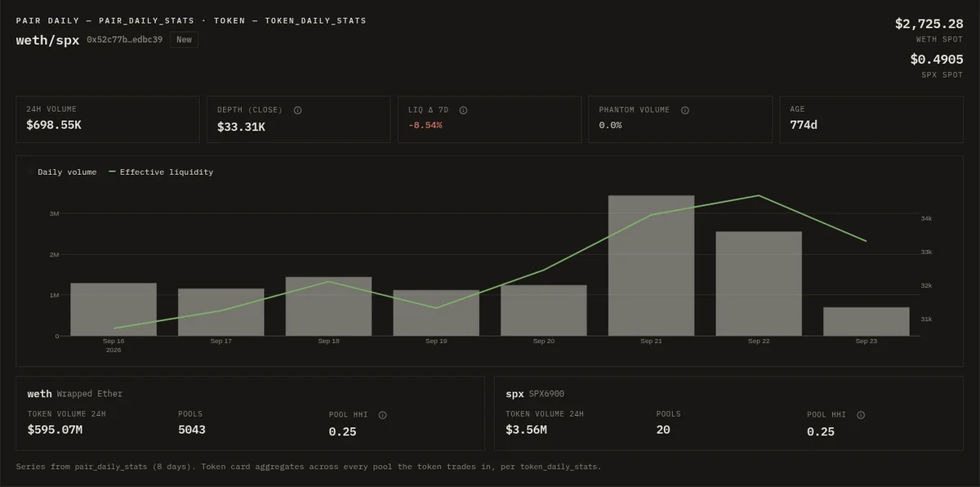Click the Wrapped Ether token name
Viewport: 980px width, 487px height.
point(91,394)
